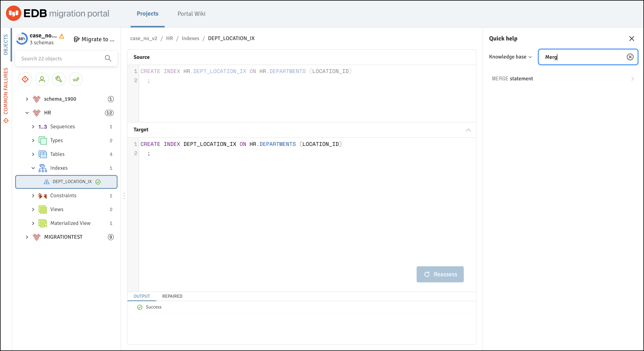The width and height of the screenshot is (644, 351).
Task: Select the DEPT_LOCATION_IX tree item
Action: click(66, 182)
